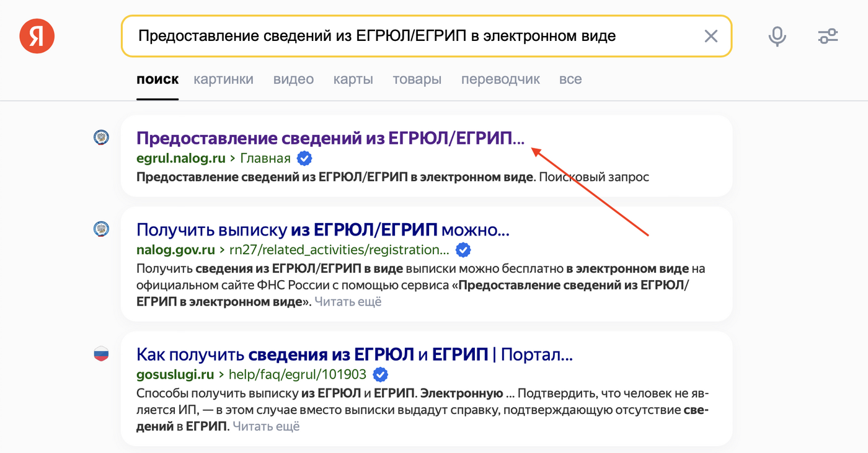Click snippet text ending Поисковый запрос
Viewport: 868px width, 453px height.
392,177
